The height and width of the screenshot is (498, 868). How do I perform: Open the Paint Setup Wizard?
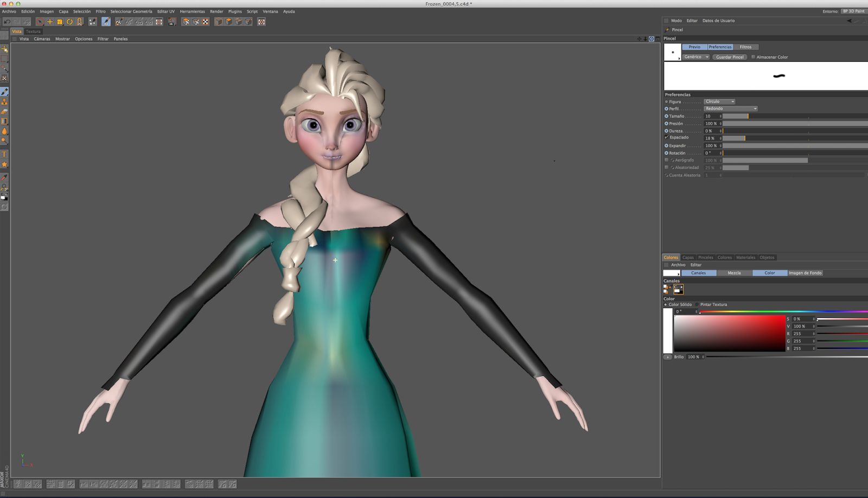pos(93,22)
